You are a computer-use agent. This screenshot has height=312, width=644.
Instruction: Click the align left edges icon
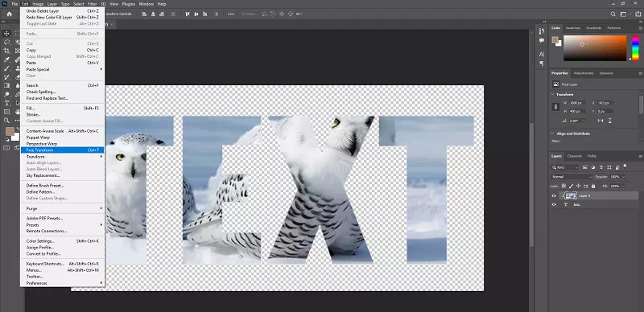tap(144, 14)
